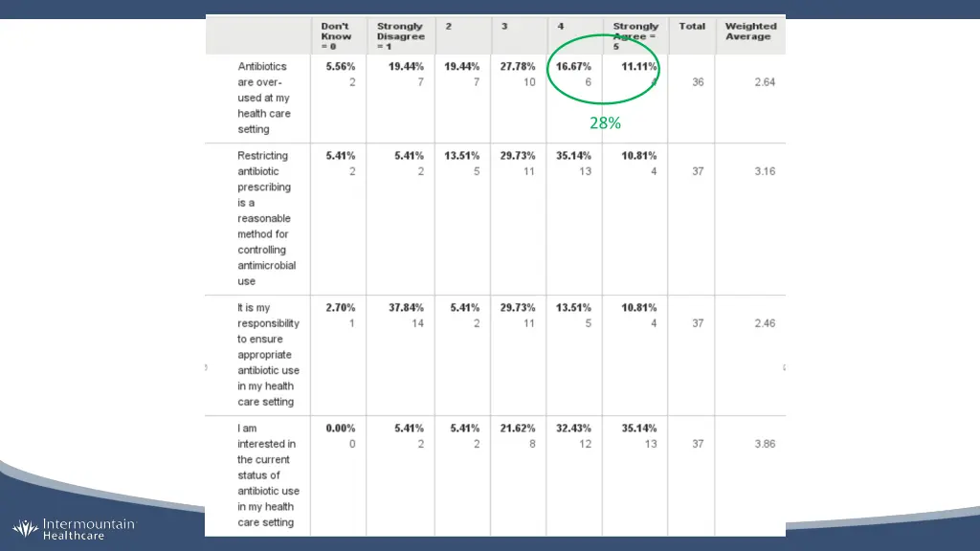Select the "Strongly Disagree = 1" column header
The image size is (980, 551).
pyautogui.click(x=401, y=36)
